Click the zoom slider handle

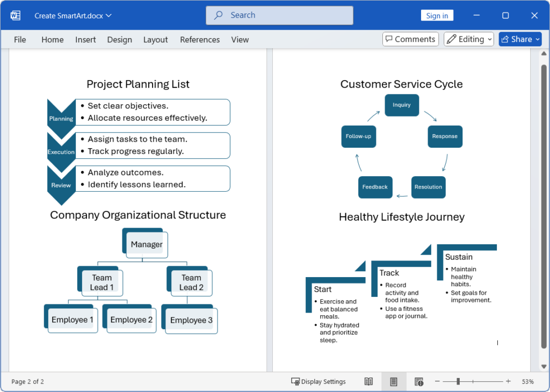pyautogui.click(x=458, y=381)
